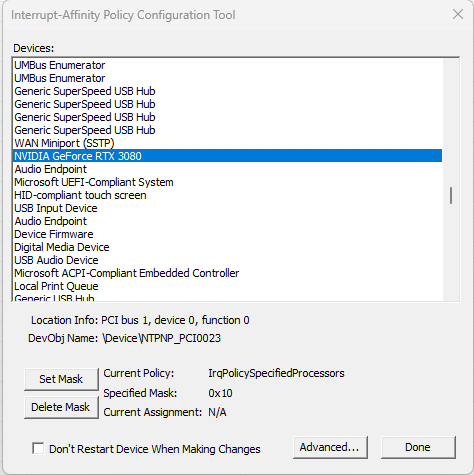The height and width of the screenshot is (475, 474).
Task: Select Microsoft ACPI-Compliant Embedded Controller
Action: tap(227, 273)
